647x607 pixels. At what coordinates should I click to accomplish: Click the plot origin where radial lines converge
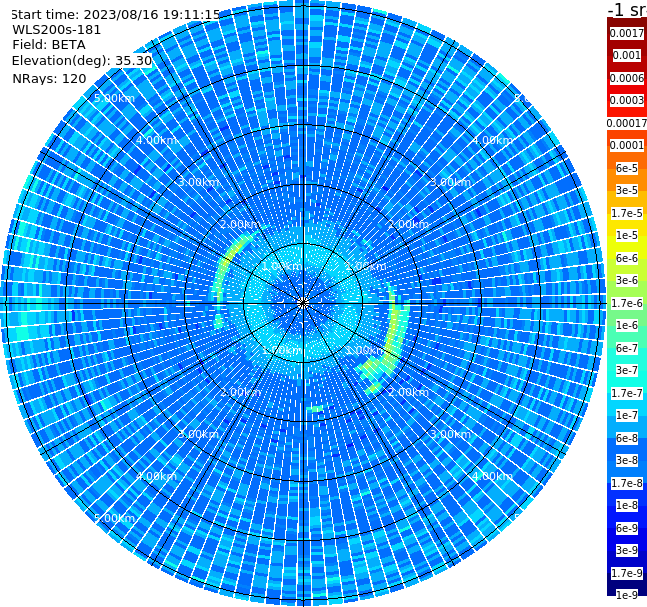coord(303,303)
